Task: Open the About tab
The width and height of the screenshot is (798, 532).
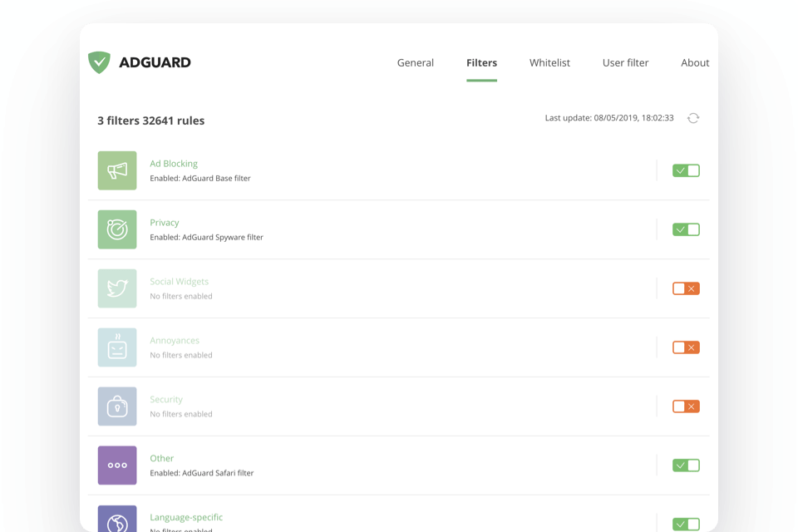Action: [x=695, y=62]
